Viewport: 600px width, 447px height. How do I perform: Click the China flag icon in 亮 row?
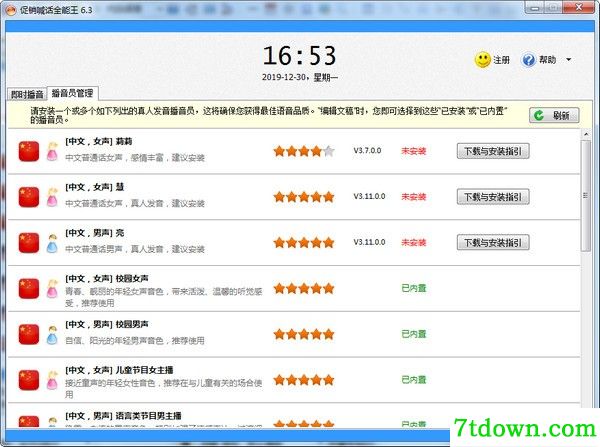(29, 243)
